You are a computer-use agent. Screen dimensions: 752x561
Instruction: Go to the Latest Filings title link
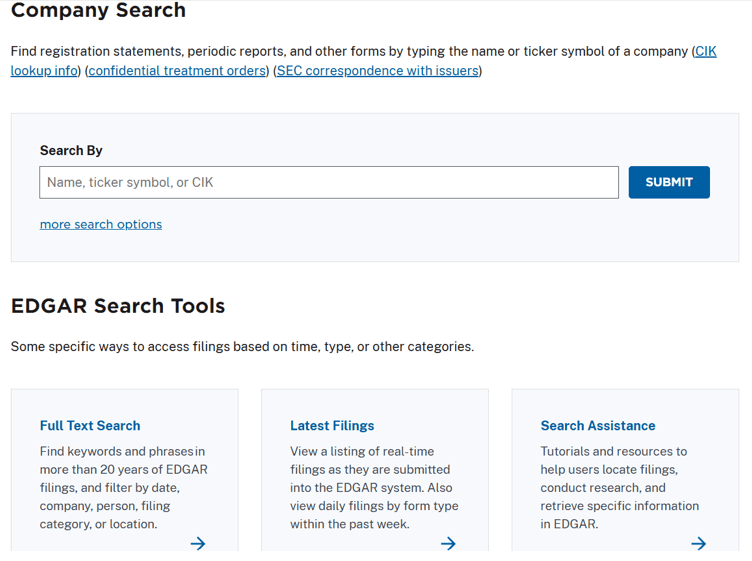pos(332,425)
